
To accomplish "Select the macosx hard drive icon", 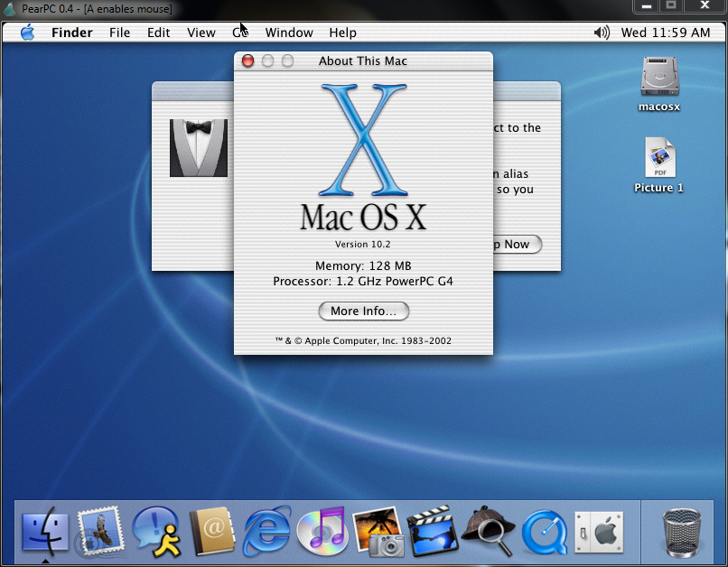I will [x=658, y=77].
